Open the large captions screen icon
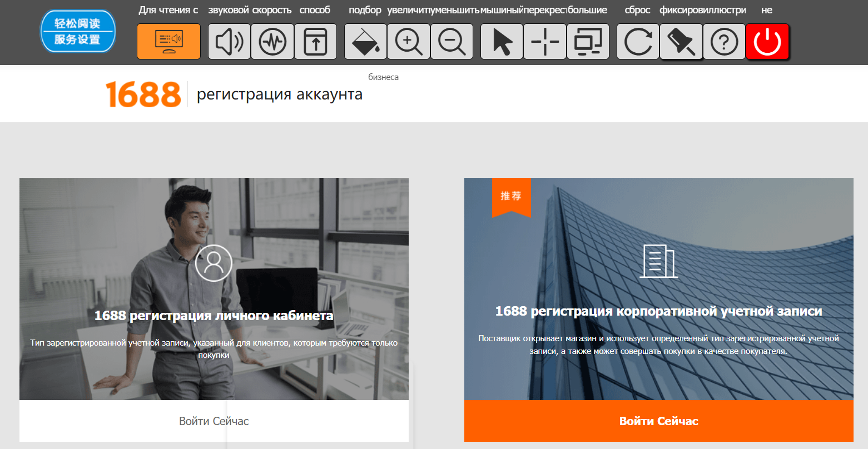The width and height of the screenshot is (868, 449). (588, 41)
